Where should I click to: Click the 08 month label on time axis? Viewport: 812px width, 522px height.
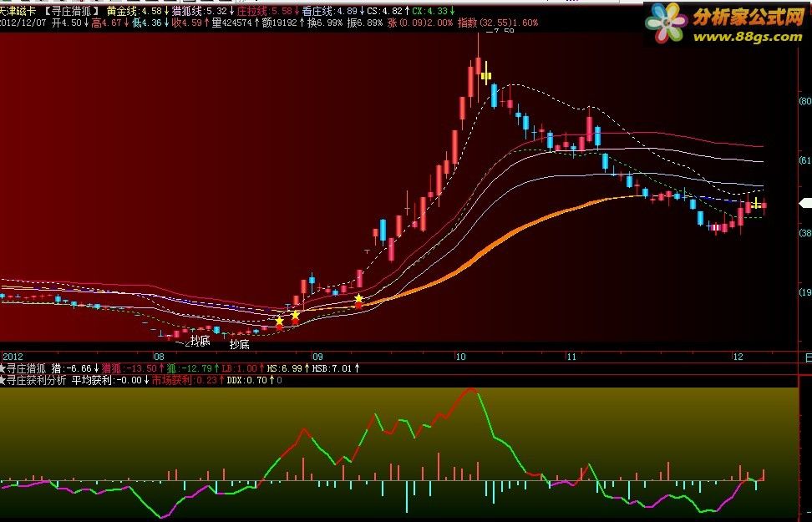159,357
